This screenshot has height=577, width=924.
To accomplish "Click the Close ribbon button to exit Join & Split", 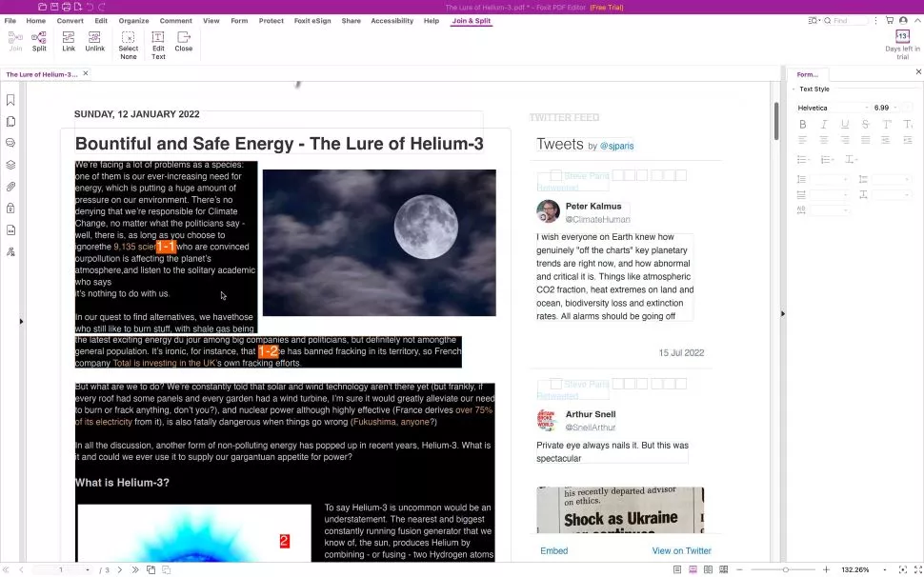I will [183, 42].
